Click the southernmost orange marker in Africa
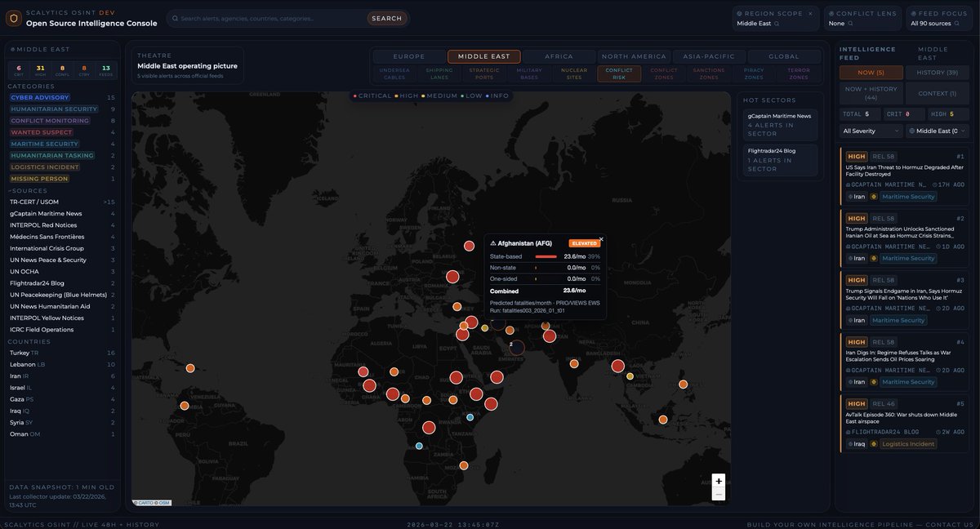The width and height of the screenshot is (980, 529). click(x=463, y=465)
